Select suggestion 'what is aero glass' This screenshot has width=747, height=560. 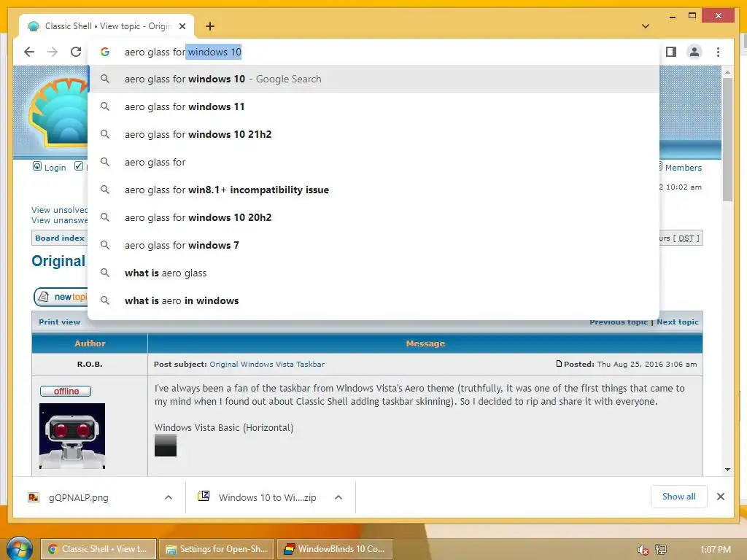(373, 273)
